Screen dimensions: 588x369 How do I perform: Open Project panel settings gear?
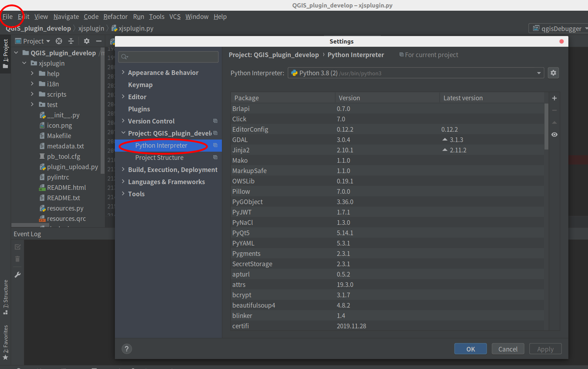[x=86, y=41]
